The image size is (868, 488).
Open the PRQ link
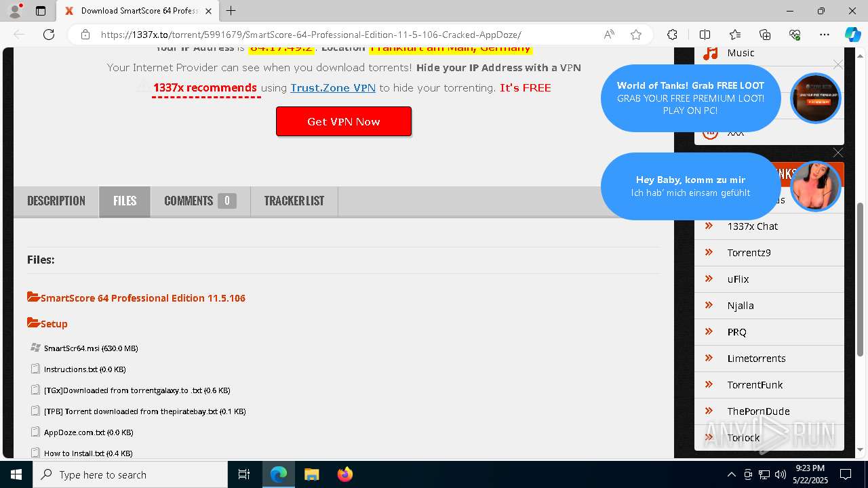(736, 332)
